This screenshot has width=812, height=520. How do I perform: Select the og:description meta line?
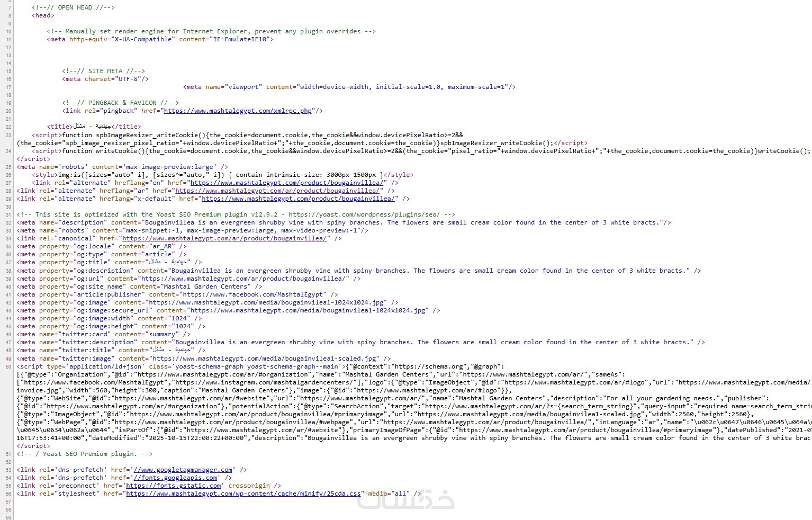click(358, 271)
